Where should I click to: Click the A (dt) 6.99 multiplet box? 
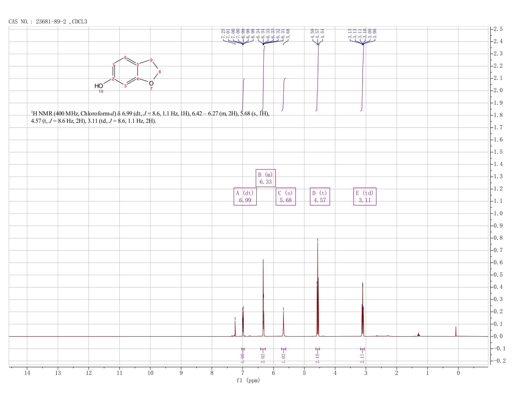click(x=245, y=197)
